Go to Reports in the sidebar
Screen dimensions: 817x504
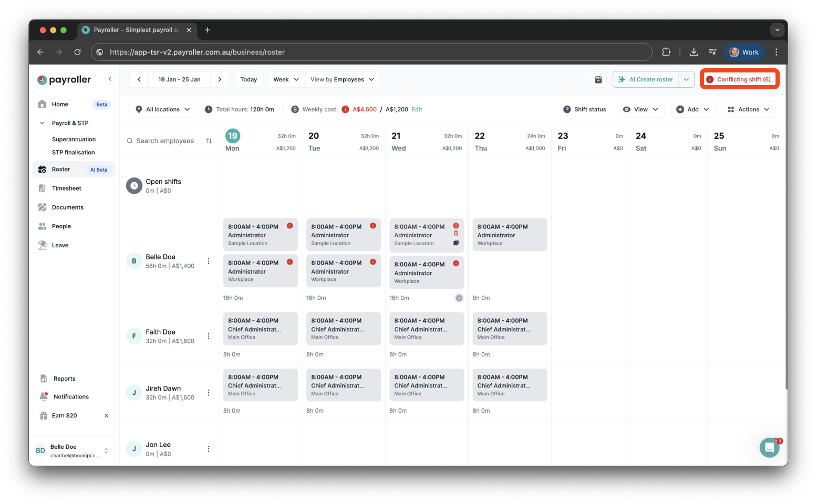(x=64, y=378)
